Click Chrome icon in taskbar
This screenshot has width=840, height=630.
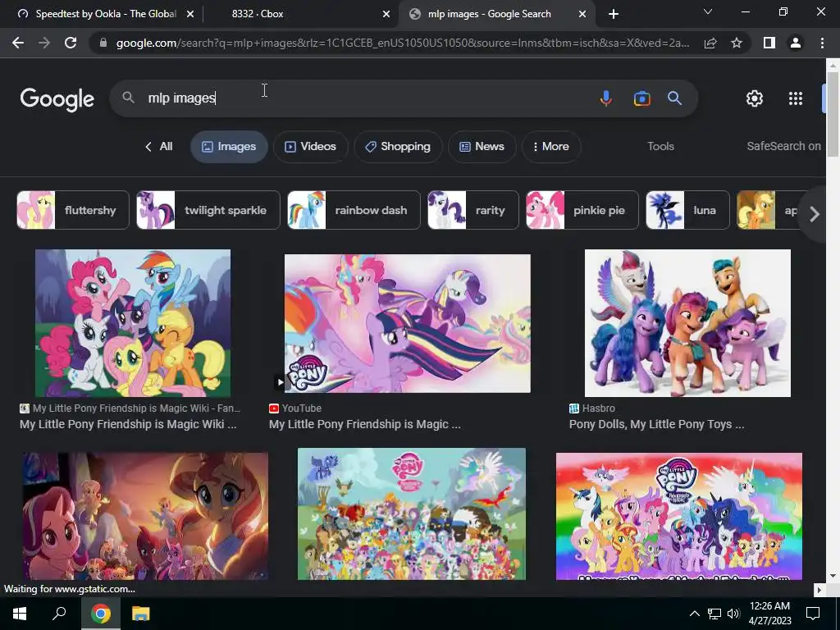pyautogui.click(x=100, y=614)
